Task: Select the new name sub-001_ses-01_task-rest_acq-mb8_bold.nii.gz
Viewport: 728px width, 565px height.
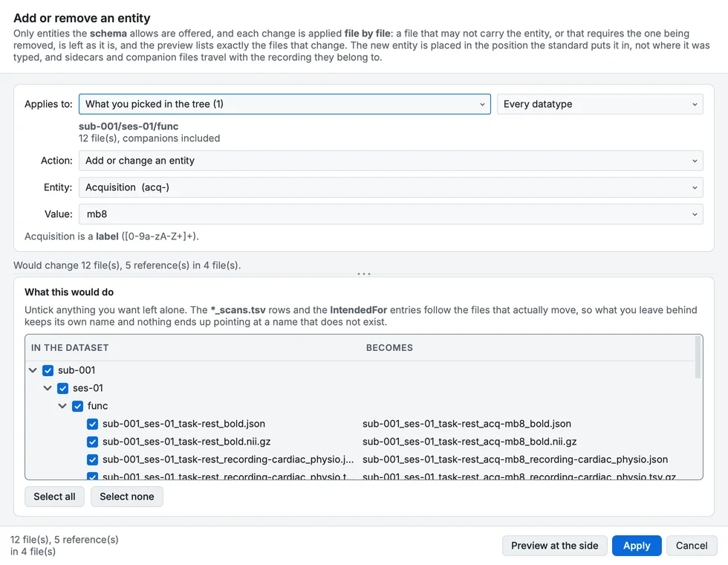Action: click(x=469, y=442)
